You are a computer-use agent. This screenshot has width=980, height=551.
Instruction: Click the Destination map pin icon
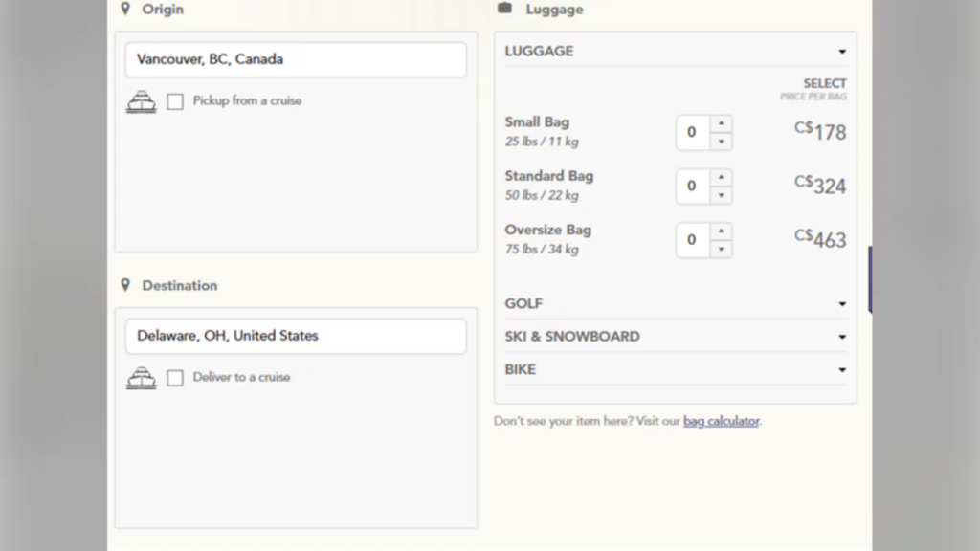point(125,285)
